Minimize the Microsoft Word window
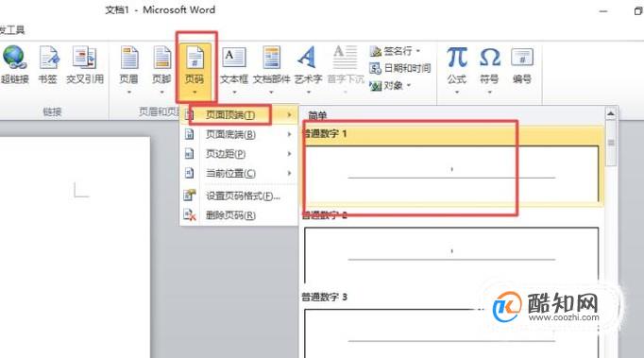Screen dimensions: 644x358 click(603, 11)
